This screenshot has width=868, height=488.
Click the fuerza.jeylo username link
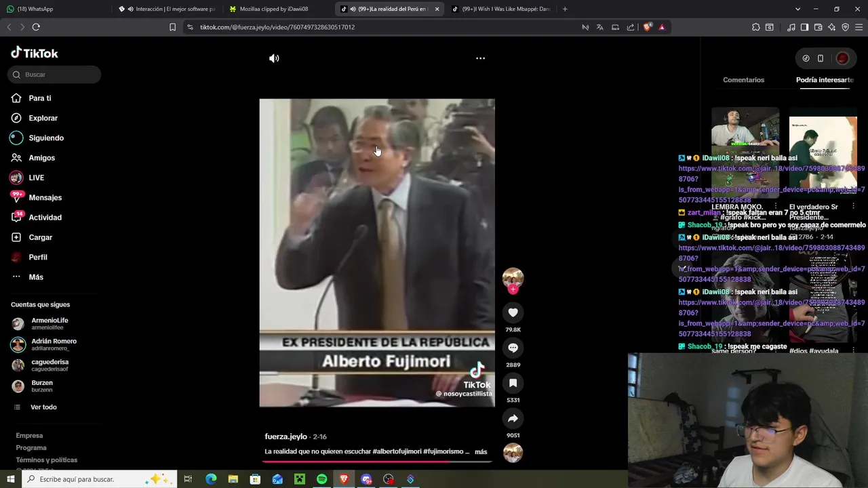click(x=285, y=436)
